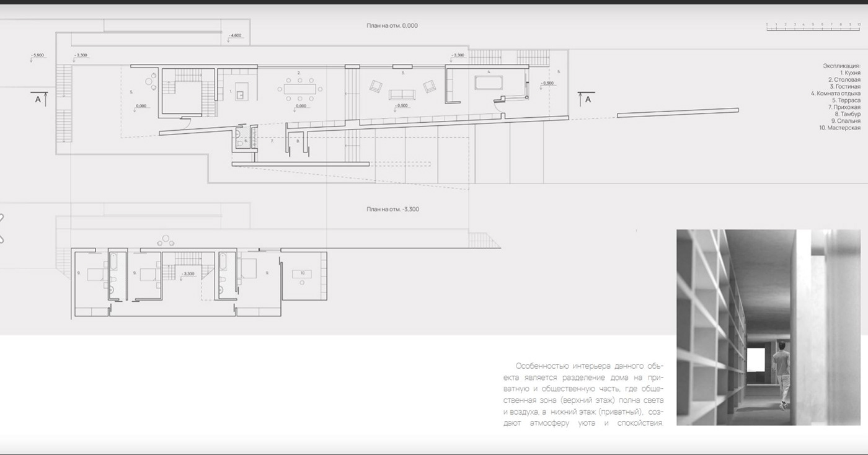The height and width of the screenshot is (455, 868).
Task: Click the kitchen island in room 1
Action: pyautogui.click(x=240, y=95)
